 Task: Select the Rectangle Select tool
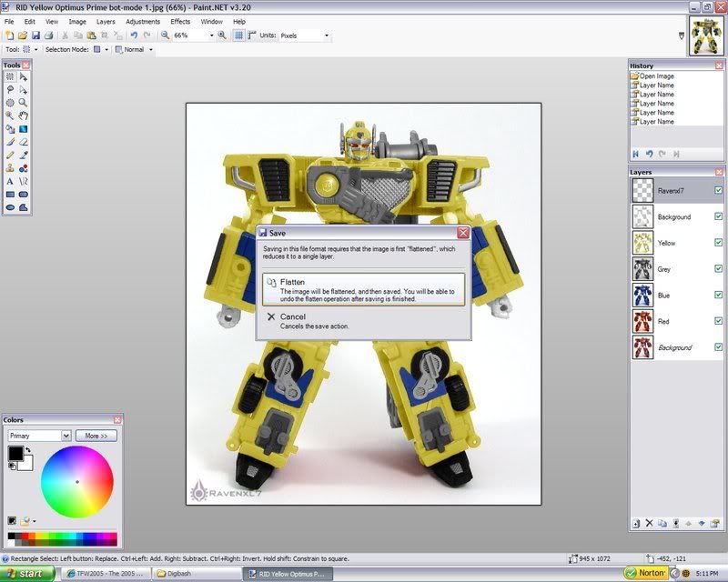click(10, 77)
